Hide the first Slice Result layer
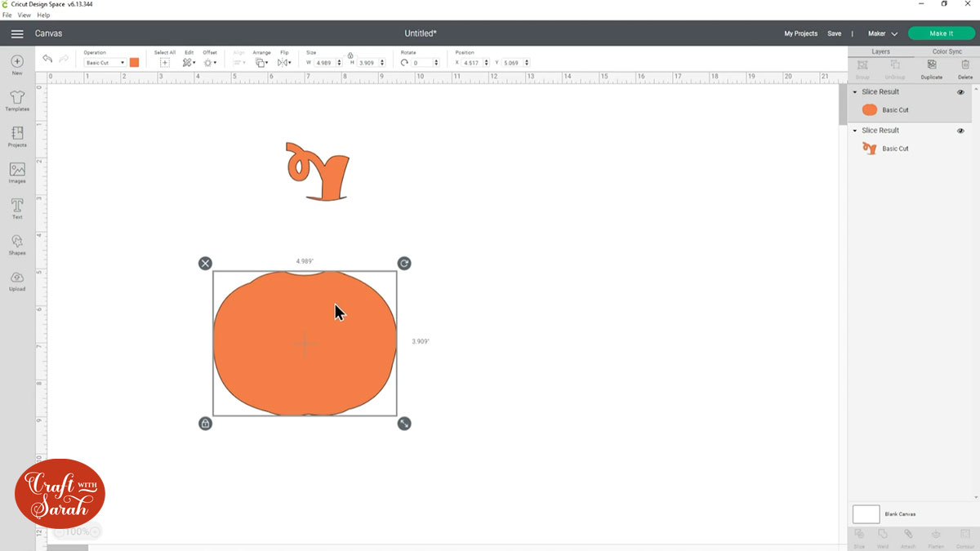The image size is (980, 551). point(960,92)
